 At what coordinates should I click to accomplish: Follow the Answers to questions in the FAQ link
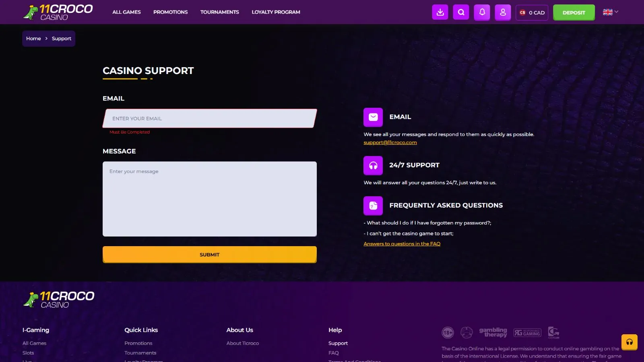[x=402, y=244]
